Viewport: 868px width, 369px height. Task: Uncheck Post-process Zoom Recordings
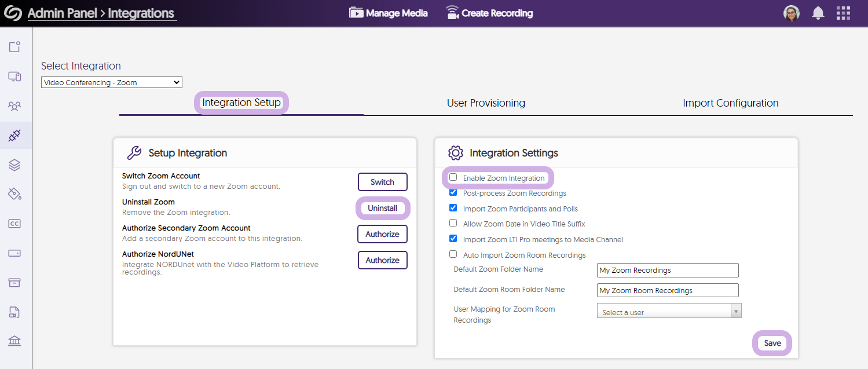click(453, 192)
